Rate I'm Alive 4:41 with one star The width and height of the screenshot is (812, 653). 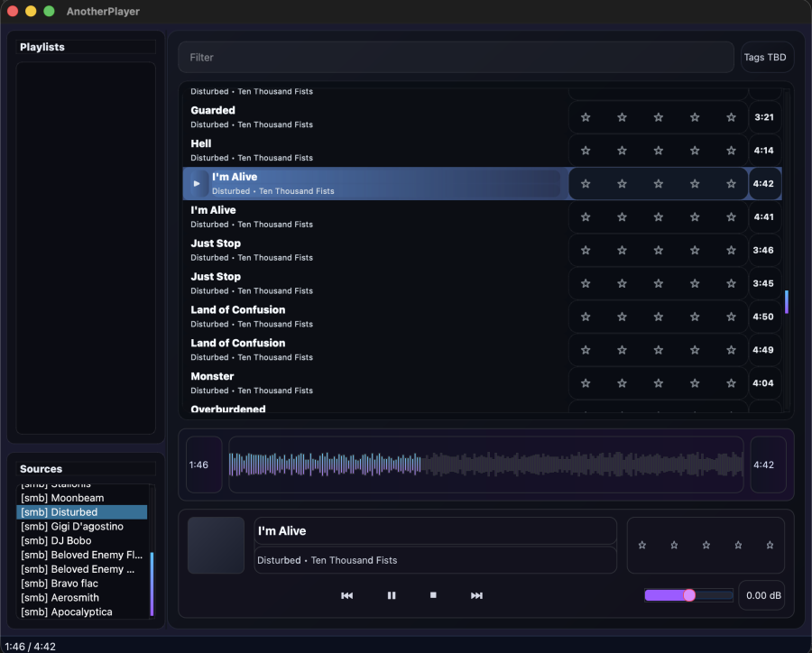(x=586, y=217)
